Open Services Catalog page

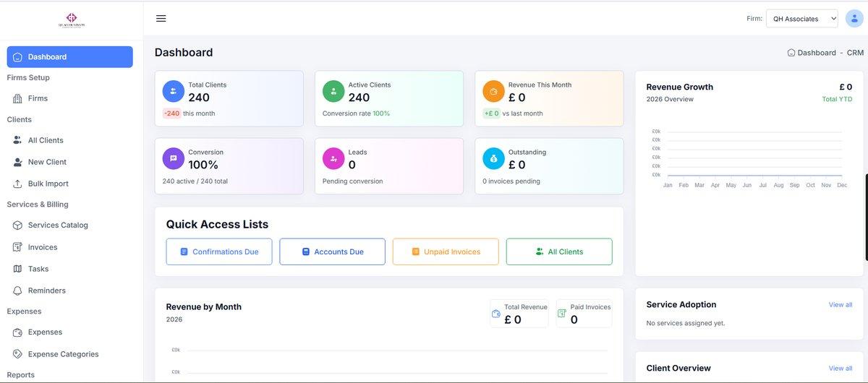click(58, 225)
